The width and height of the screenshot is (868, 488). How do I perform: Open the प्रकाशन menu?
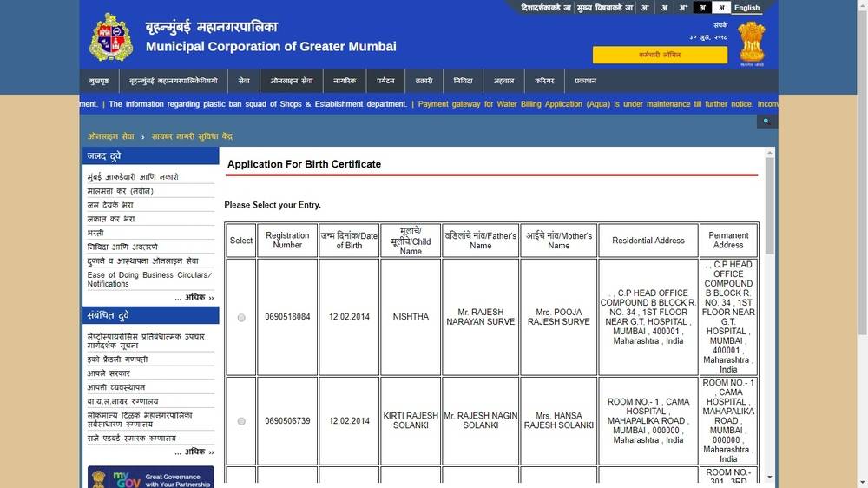click(x=585, y=81)
